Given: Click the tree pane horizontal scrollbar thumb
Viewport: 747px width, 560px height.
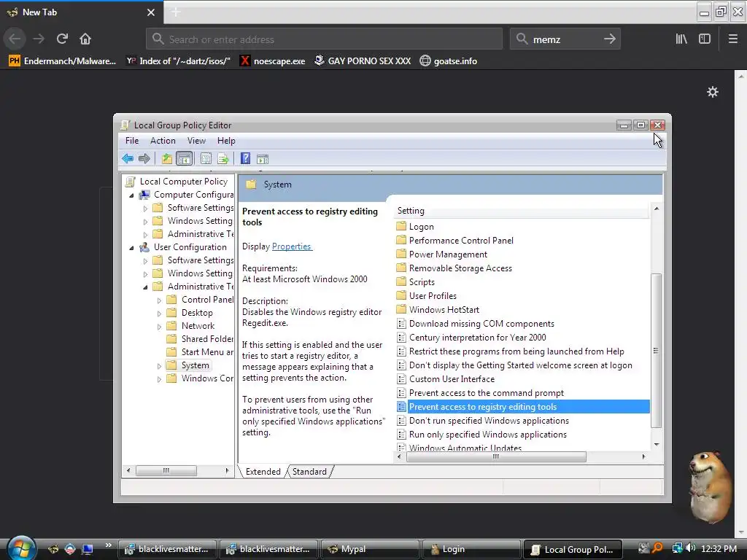Looking at the screenshot, I should click(x=166, y=470).
